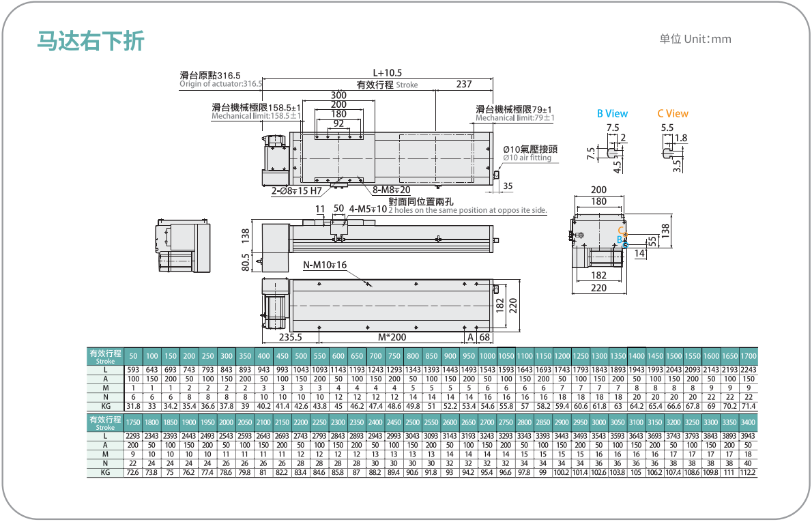The width and height of the screenshot is (812, 522).
Task: Click the 马达右下折 title heading
Action: click(91, 41)
